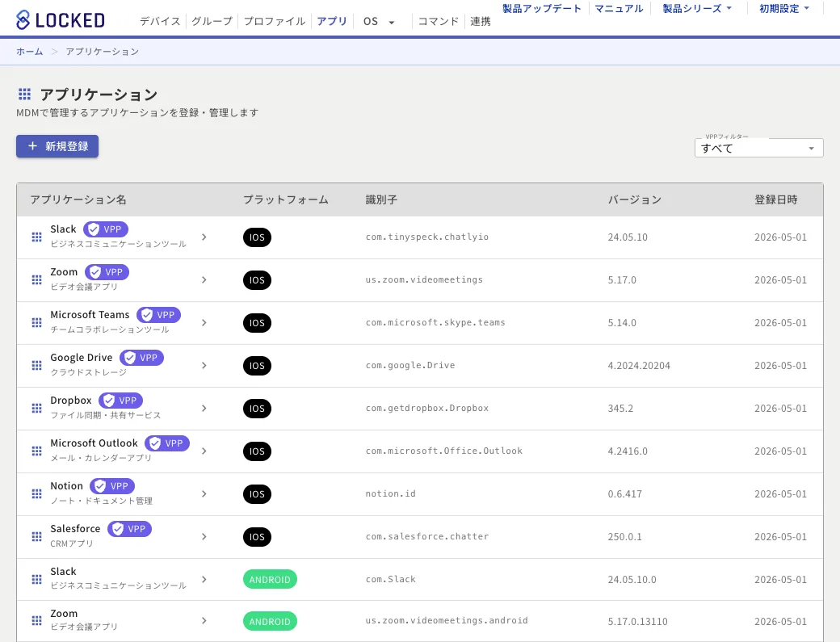Click the ANDROID badge for Zoom android
Image resolution: width=840 pixels, height=642 pixels.
270,621
